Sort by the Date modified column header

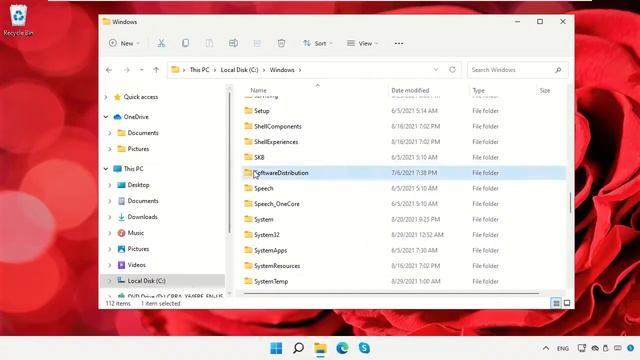[x=410, y=90]
